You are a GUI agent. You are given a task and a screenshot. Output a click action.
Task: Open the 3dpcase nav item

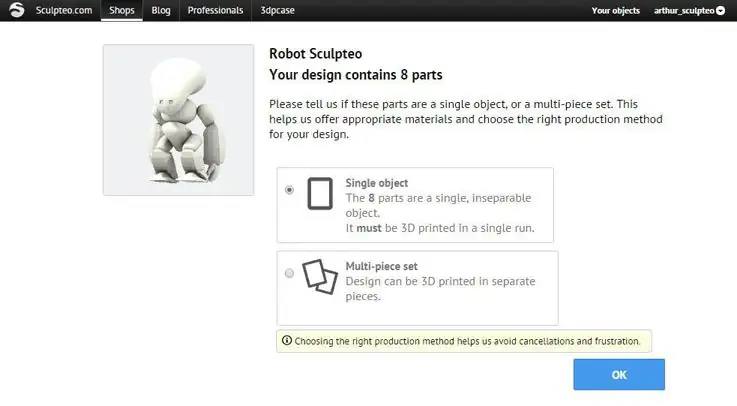pos(277,10)
